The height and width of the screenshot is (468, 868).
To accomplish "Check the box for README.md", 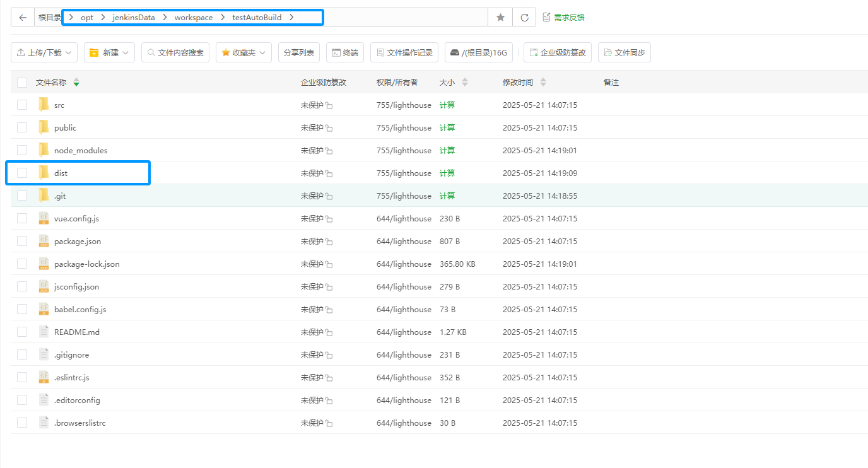I will point(22,332).
